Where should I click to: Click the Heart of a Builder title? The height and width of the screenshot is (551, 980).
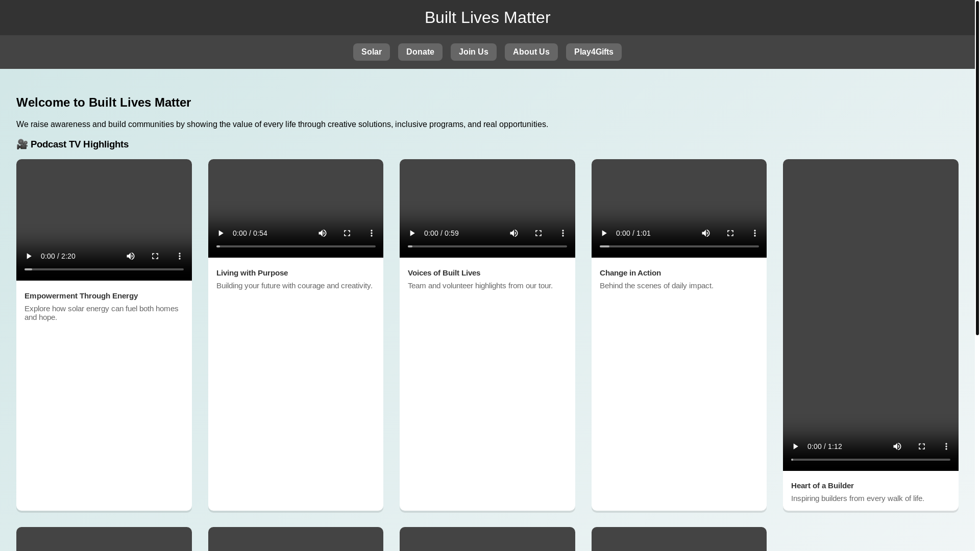(822, 486)
